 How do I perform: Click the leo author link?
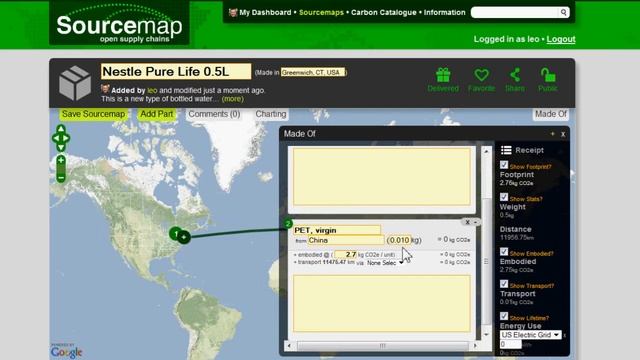point(152,90)
